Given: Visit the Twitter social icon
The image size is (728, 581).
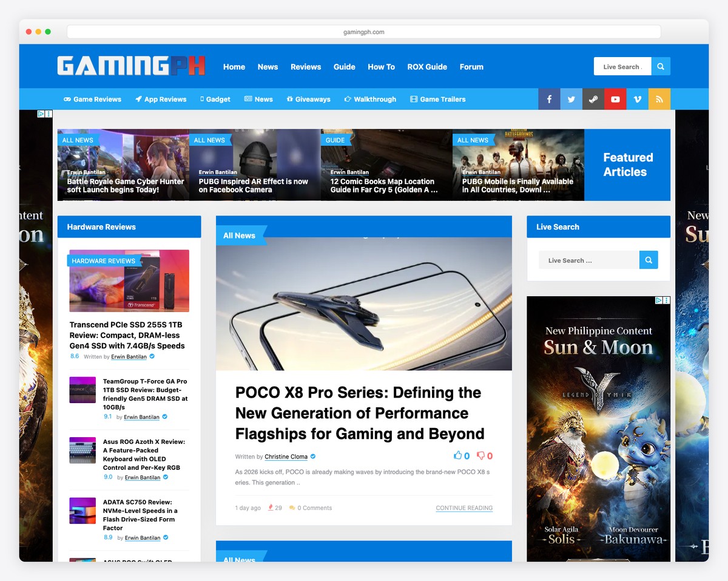Looking at the screenshot, I should coord(571,99).
